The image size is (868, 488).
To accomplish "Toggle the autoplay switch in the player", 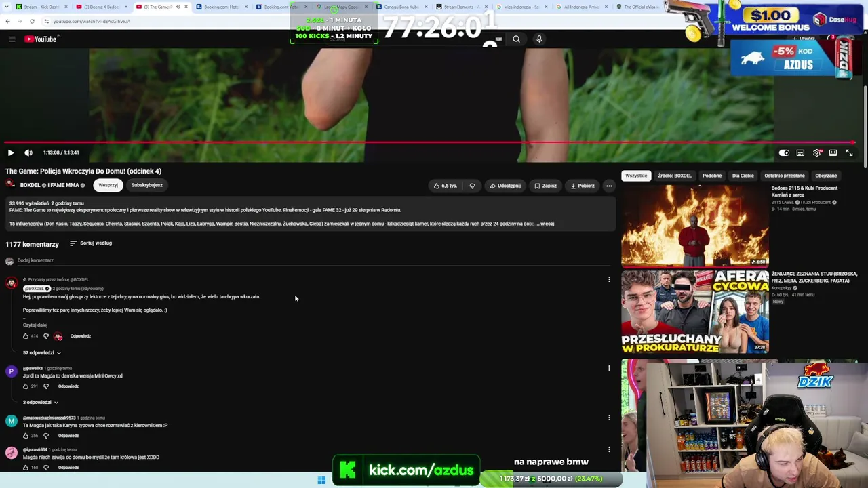I will coord(784,153).
